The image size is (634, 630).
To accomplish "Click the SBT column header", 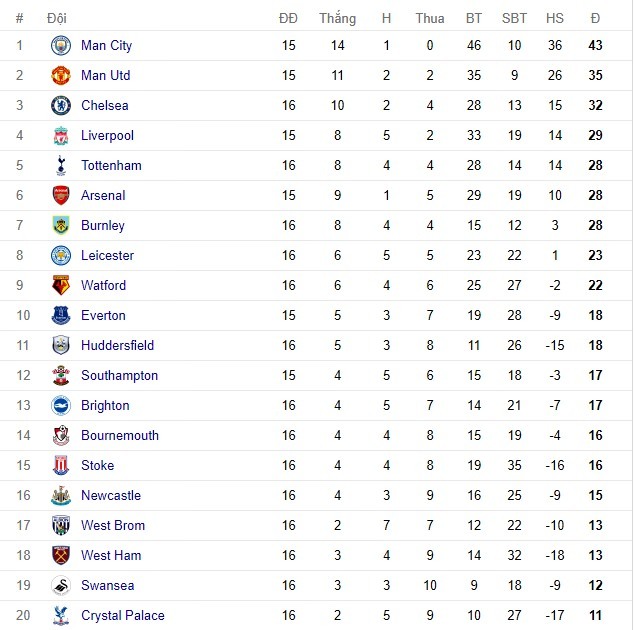I will (514, 18).
